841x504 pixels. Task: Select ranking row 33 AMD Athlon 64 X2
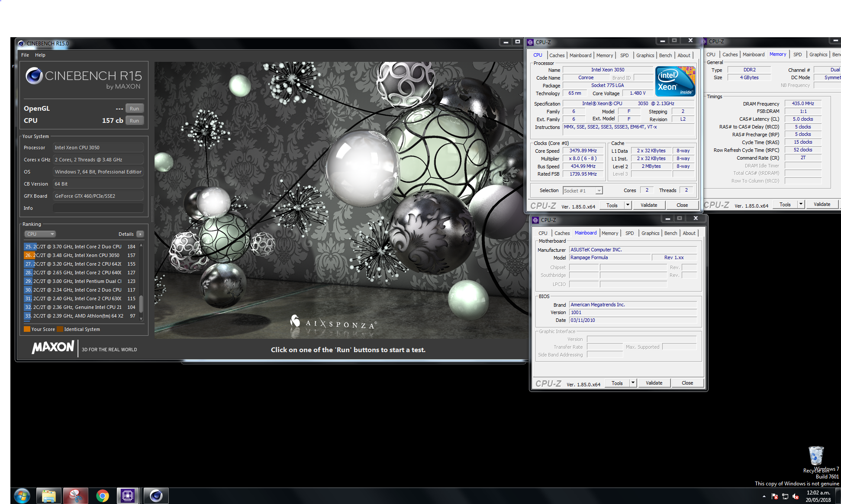(80, 316)
